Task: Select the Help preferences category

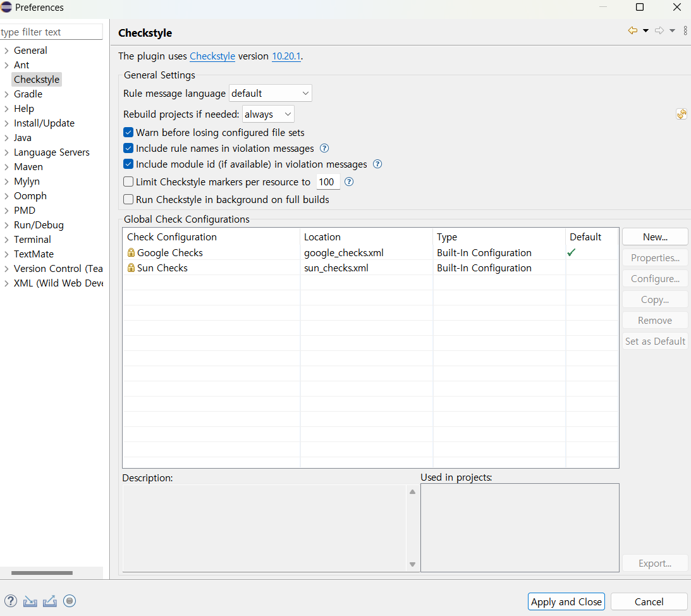Action: [24, 109]
